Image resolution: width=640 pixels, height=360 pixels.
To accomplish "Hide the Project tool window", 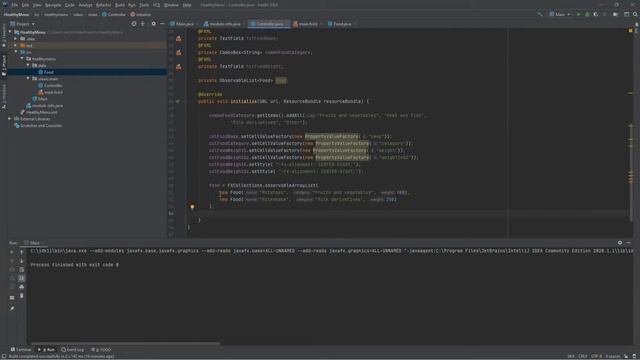I will tap(162, 24).
